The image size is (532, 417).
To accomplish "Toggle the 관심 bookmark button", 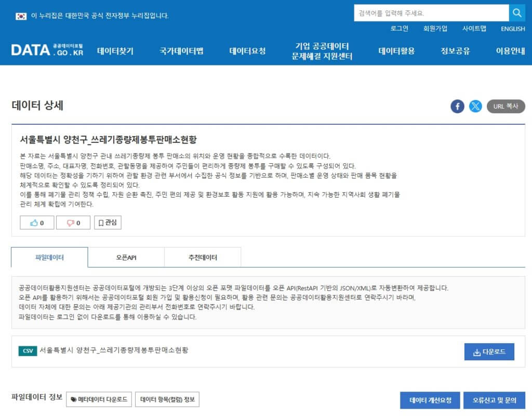I will pyautogui.click(x=108, y=223).
